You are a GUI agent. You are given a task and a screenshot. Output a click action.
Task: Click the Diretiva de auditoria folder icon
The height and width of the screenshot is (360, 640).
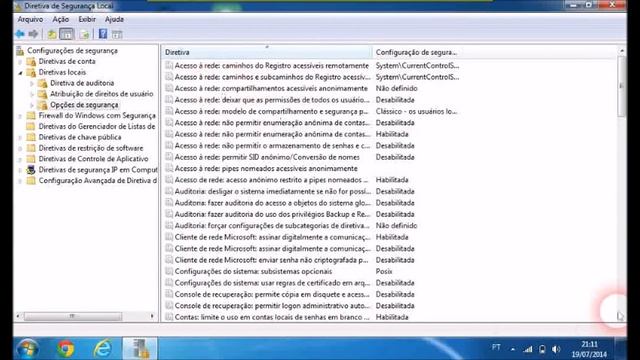pyautogui.click(x=42, y=83)
